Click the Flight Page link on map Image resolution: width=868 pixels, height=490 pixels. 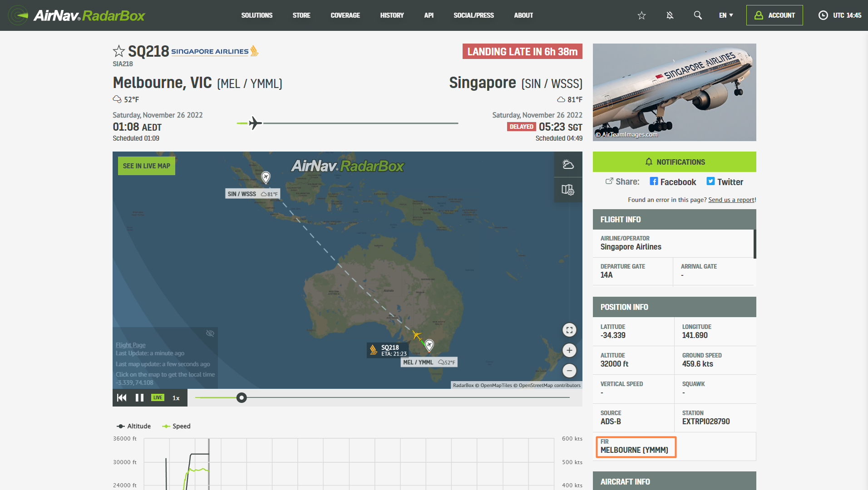130,345
